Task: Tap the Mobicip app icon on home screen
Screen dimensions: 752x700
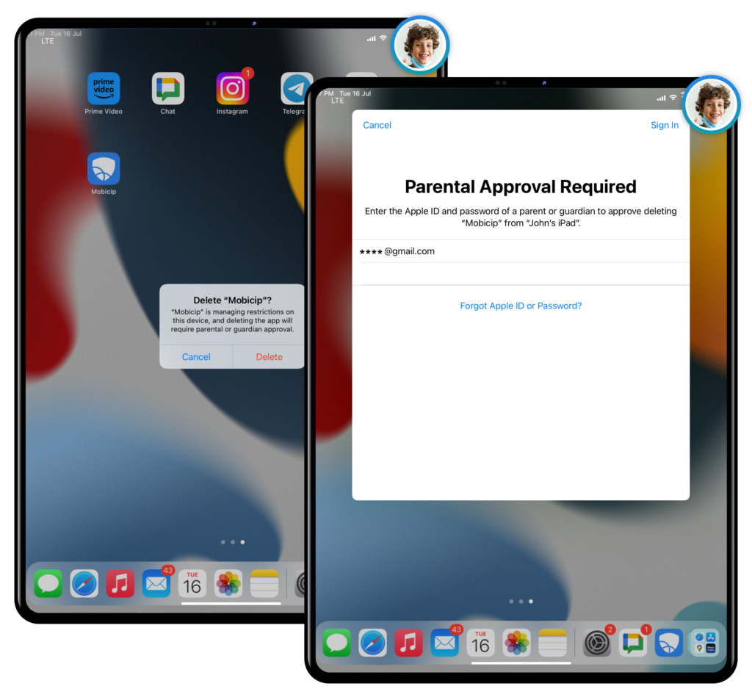Action: [104, 169]
